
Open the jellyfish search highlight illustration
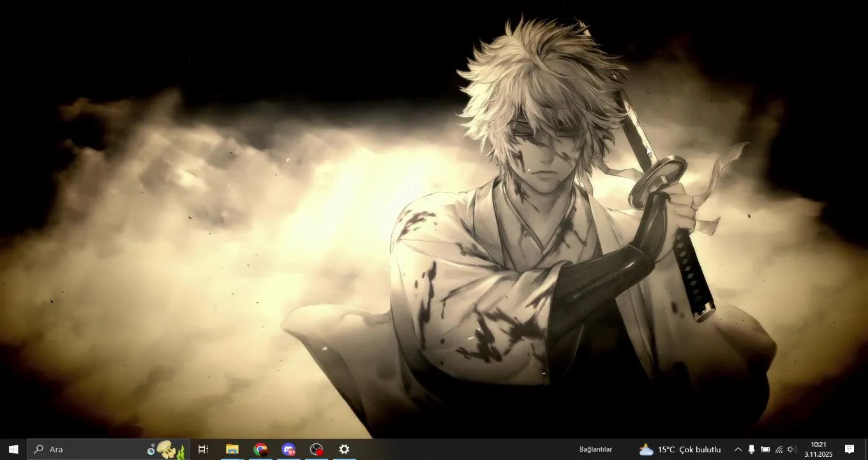coord(166,449)
